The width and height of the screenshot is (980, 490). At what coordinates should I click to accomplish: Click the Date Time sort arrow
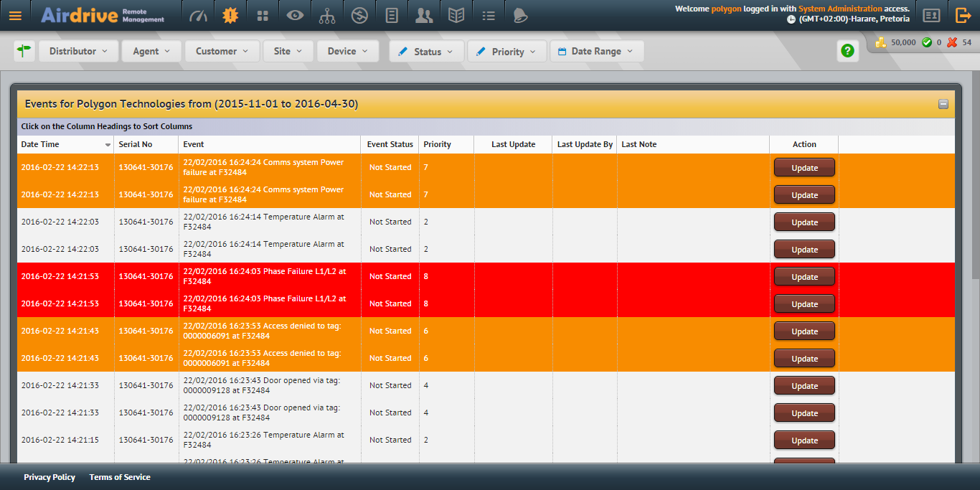coord(108,145)
